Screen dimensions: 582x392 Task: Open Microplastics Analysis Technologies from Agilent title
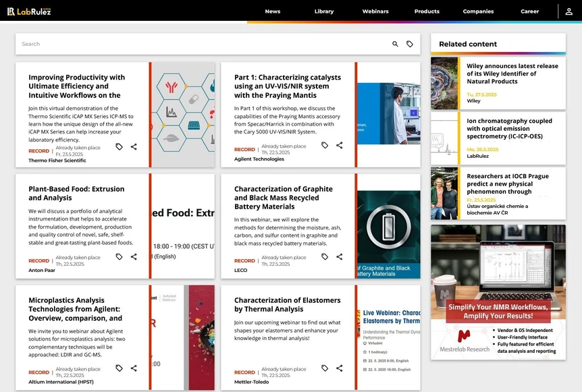coord(76,309)
